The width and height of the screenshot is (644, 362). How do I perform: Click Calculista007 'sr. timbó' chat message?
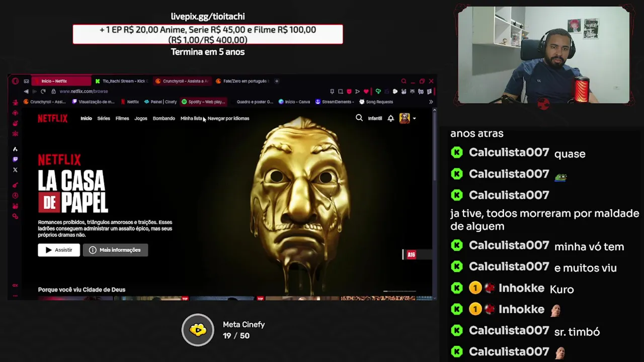coord(577,332)
